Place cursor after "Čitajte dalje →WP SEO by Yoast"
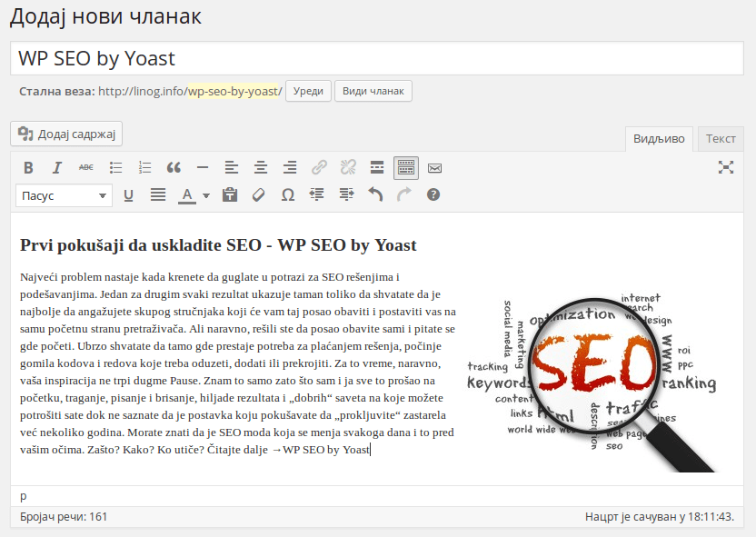 370,450
